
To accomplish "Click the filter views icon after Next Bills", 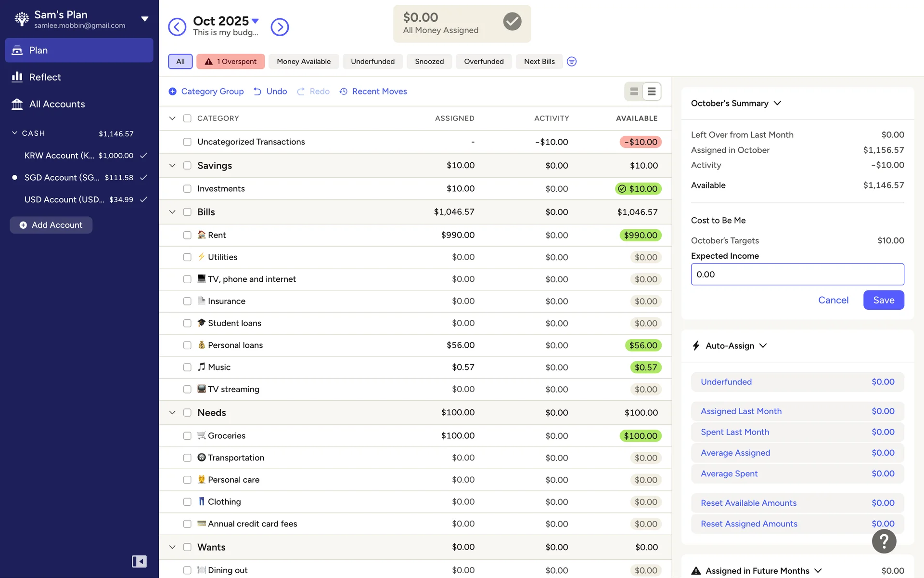I will tap(571, 62).
